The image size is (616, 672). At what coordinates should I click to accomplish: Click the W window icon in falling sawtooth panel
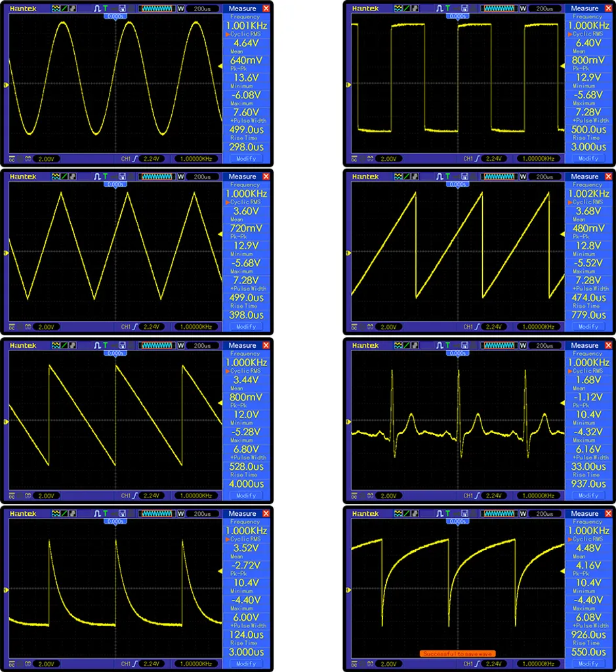(181, 345)
